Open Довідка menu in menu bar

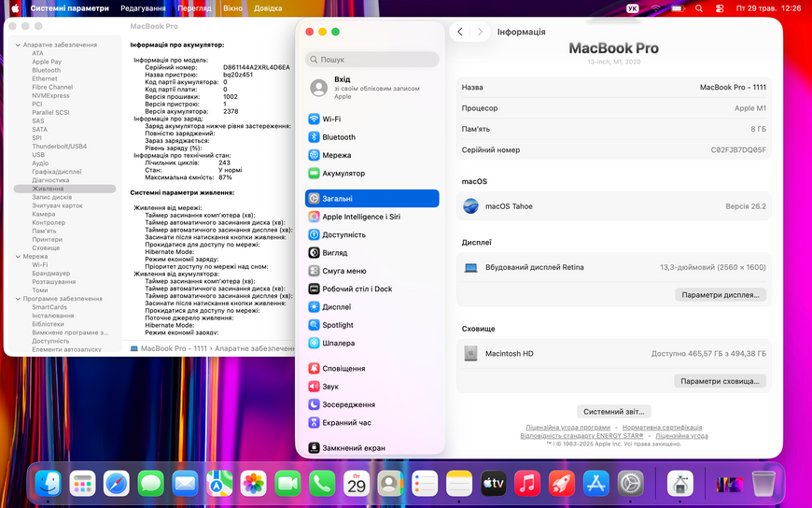click(268, 8)
